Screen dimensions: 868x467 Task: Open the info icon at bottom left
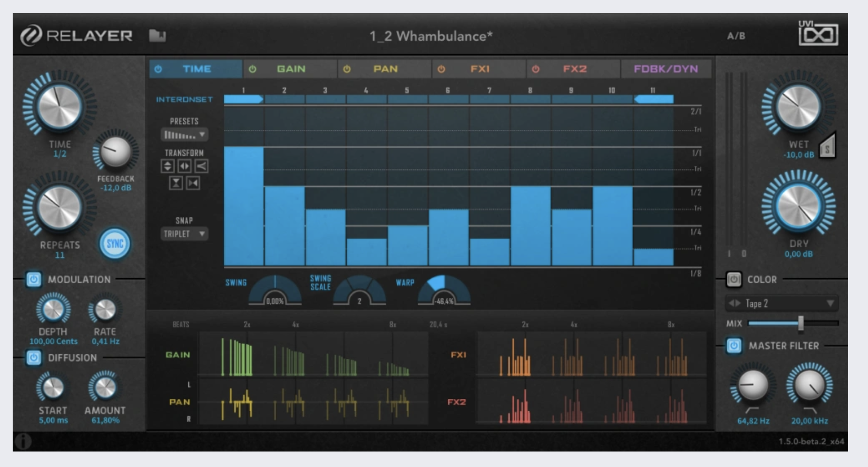coord(23,442)
